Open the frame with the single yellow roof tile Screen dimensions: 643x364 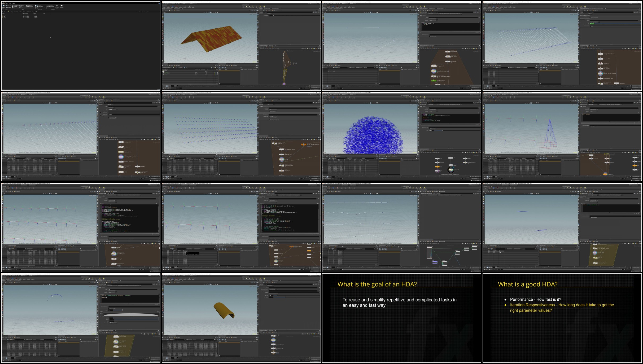click(x=241, y=318)
